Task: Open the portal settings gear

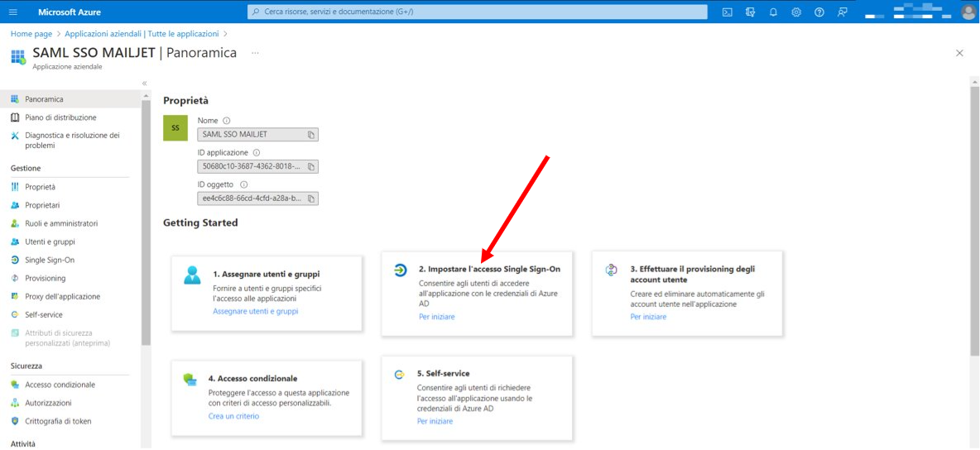Action: (x=796, y=12)
